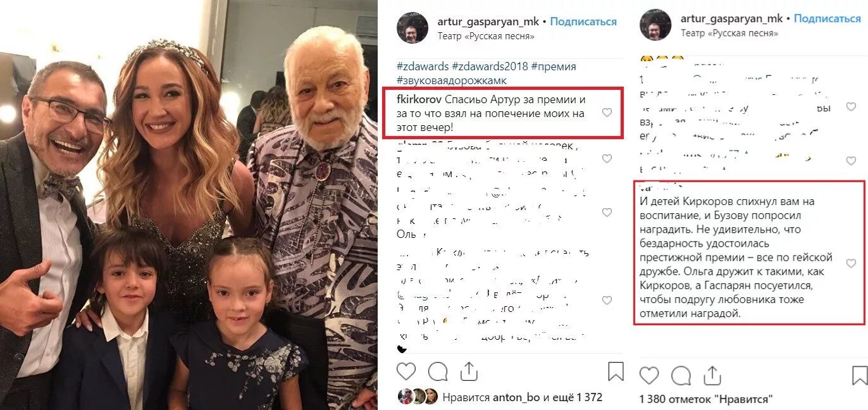Screen dimensions: 868x410
Task: Open the 1 380 отметок "Нравится" list
Action: coord(707,399)
